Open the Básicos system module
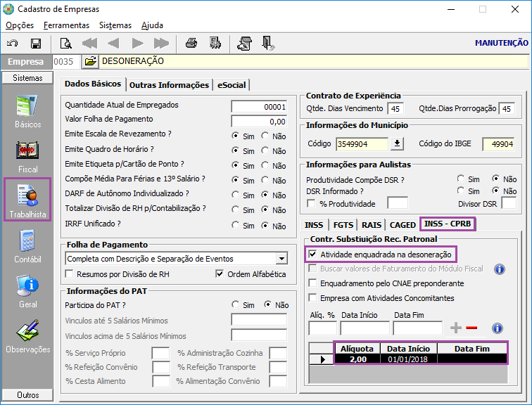The image size is (532, 405). [28, 112]
